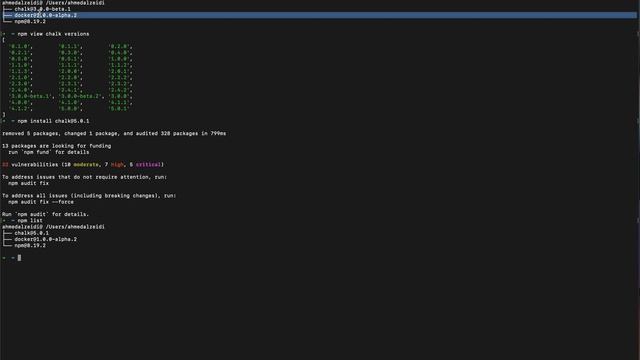
Task: Click 'To address issues that do not require attention'
Action: pos(84,177)
